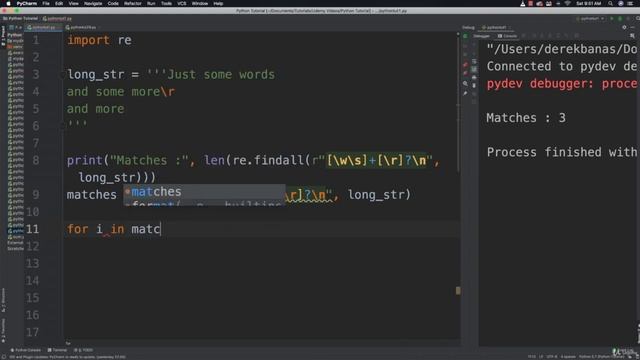Click line number 11 in gutter
The image size is (640, 360).
coord(32,229)
